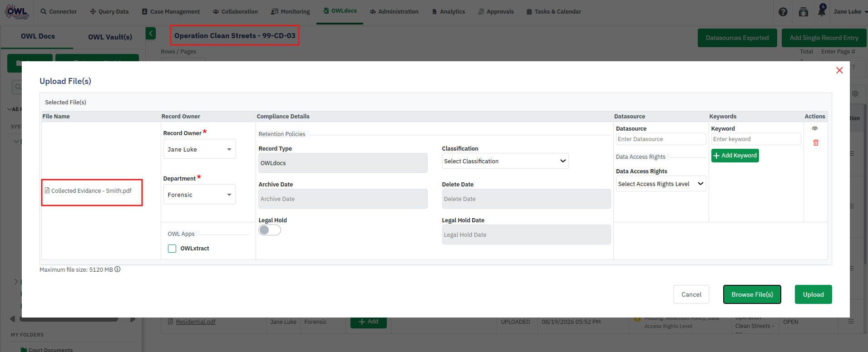Open Select Access Rights Level dropdown
The width and height of the screenshot is (868, 352).
661,184
